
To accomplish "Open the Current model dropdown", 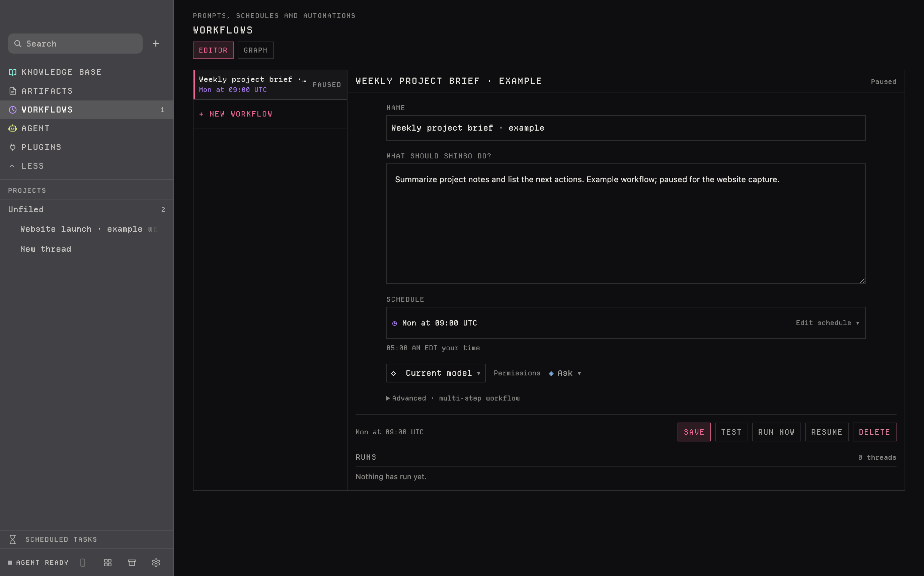I will pyautogui.click(x=436, y=373).
